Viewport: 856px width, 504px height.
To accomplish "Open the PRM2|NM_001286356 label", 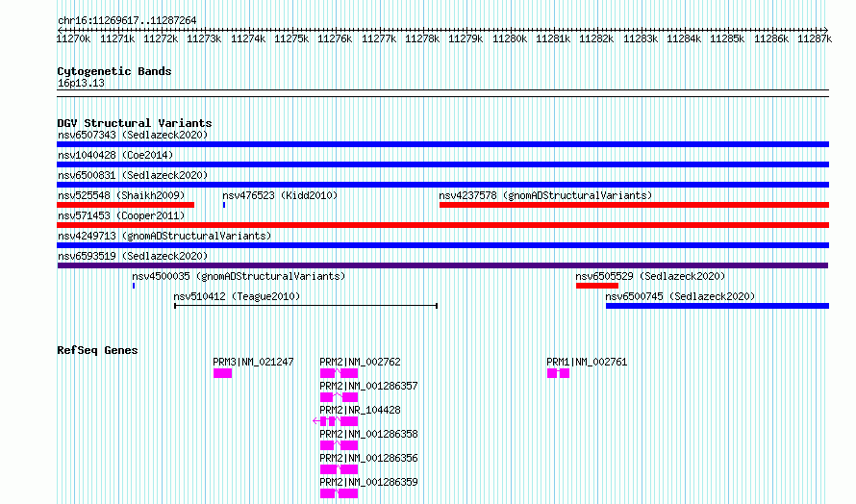I will [x=369, y=458].
